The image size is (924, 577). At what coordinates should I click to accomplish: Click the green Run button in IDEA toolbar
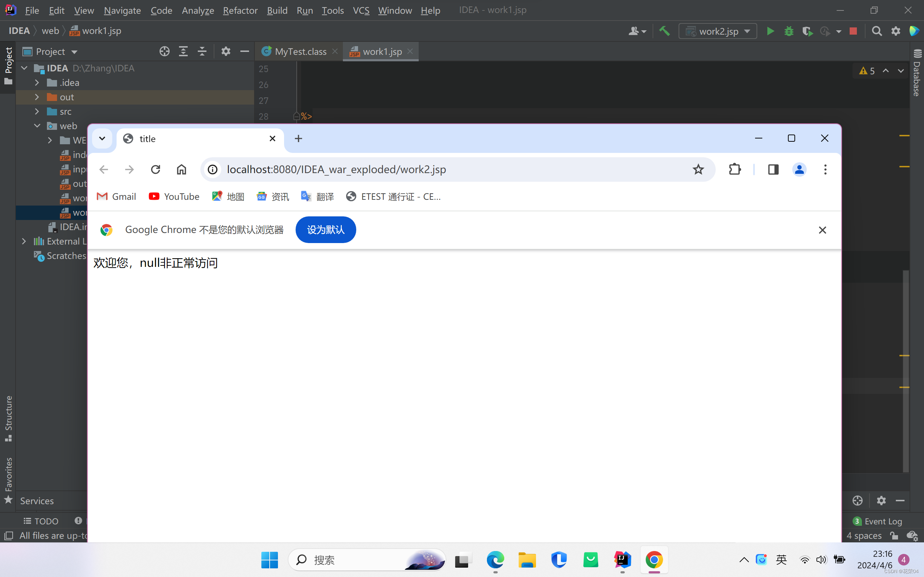tap(770, 31)
